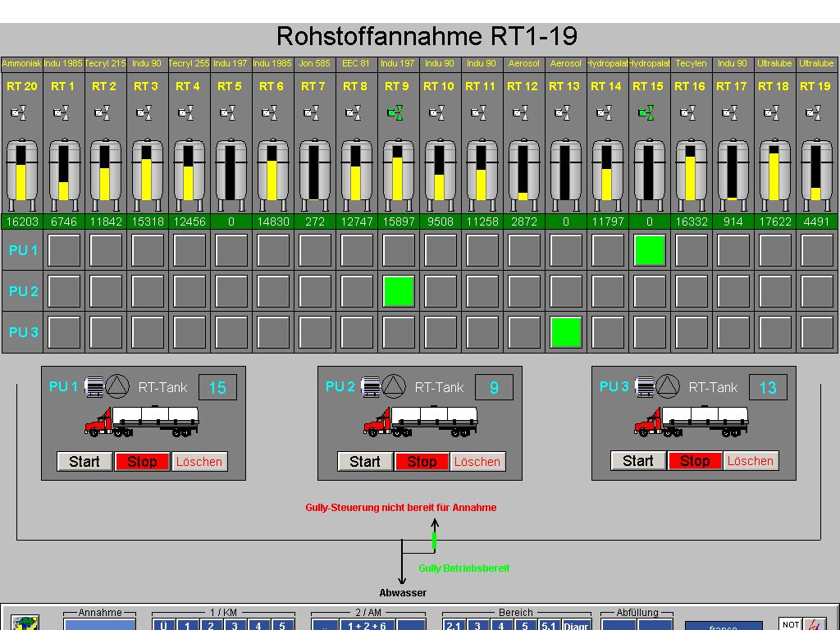Screen dimensions: 840x630
Task: Click the RT 13 Aerosol tank graphic
Action: pyautogui.click(x=564, y=172)
